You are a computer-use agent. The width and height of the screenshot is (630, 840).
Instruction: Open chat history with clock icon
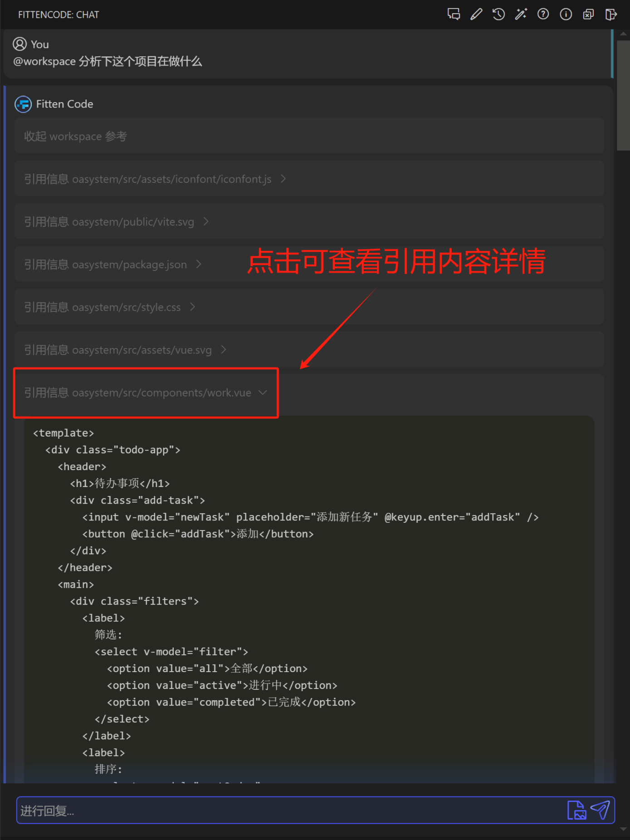pyautogui.click(x=498, y=15)
